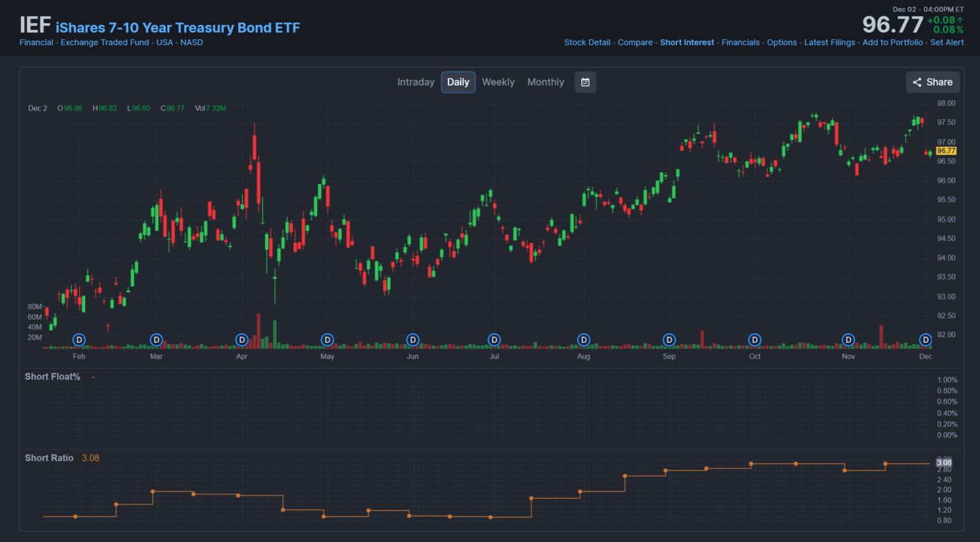Click Set Alert link

tap(947, 43)
